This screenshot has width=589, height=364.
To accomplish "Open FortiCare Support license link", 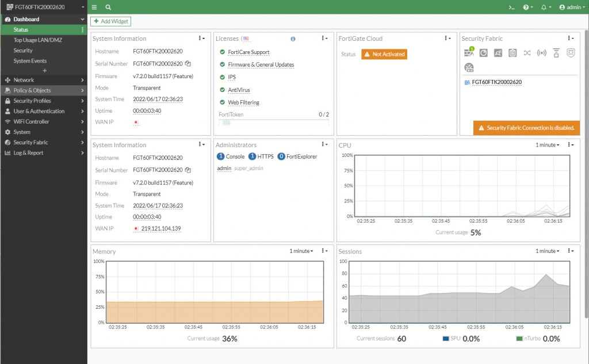I will [x=248, y=52].
